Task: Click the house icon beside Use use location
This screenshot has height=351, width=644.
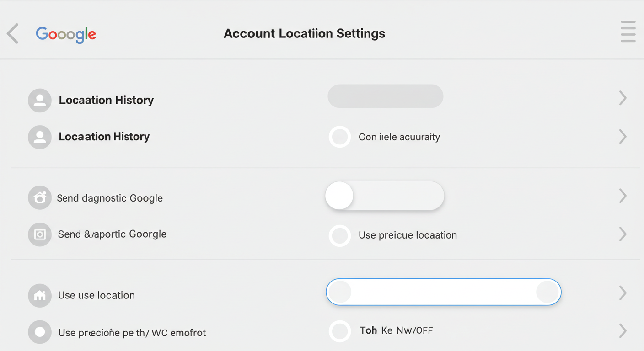Action: (40, 295)
